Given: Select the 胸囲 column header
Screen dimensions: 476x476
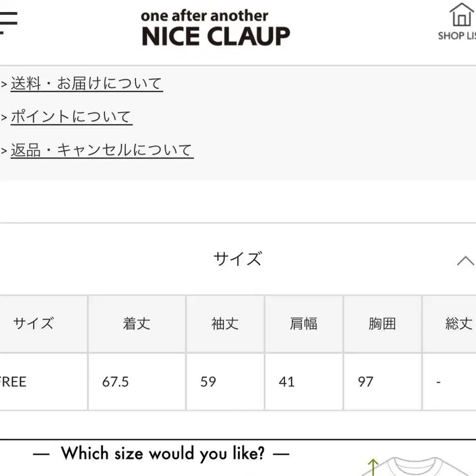Looking at the screenshot, I should click(382, 324).
